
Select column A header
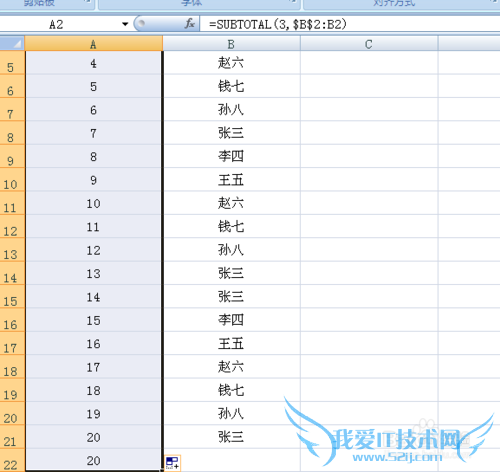(94, 44)
